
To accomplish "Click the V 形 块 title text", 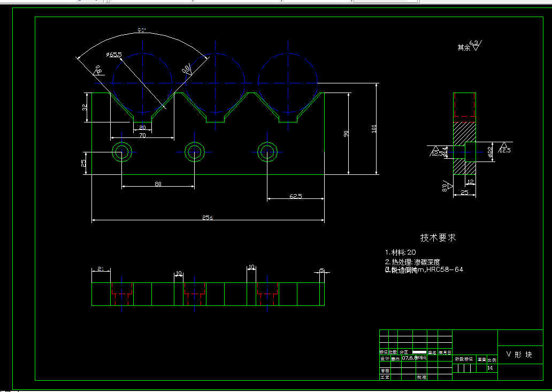I will click(519, 355).
